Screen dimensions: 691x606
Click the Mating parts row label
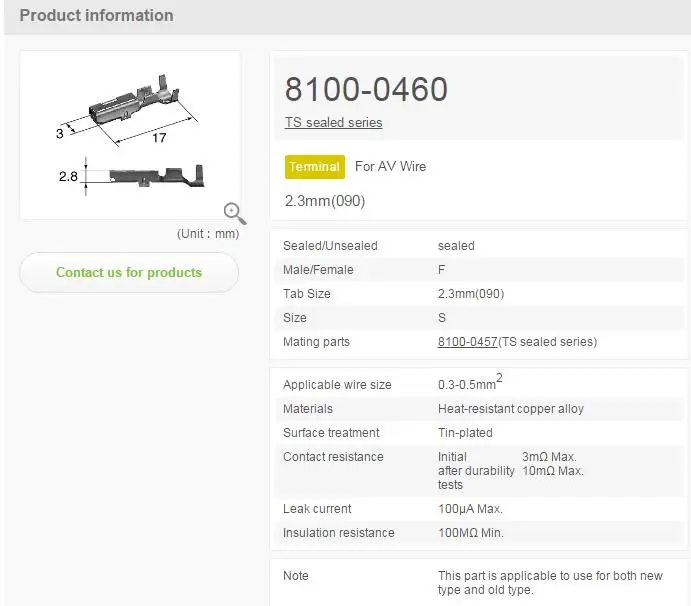(x=316, y=342)
